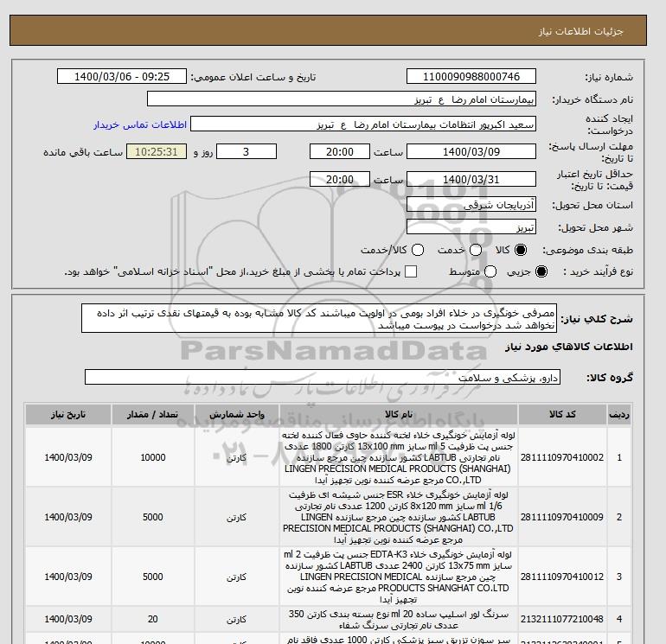666x644 pixels.
Task: Select the خدمت radio button
Action: point(476,250)
